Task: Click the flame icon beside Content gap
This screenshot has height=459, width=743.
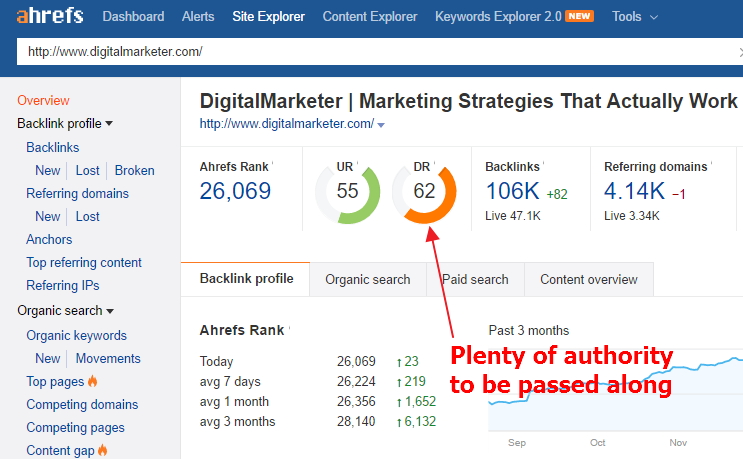Action: click(103, 450)
